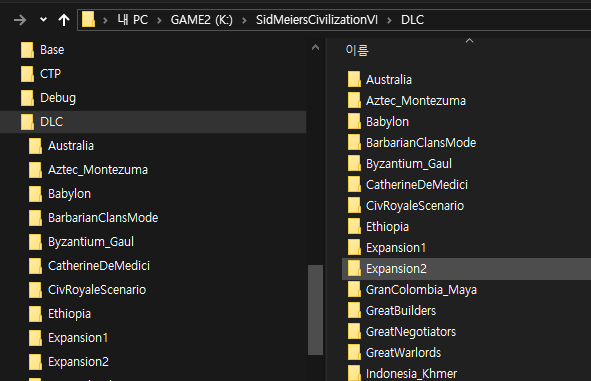The height and width of the screenshot is (381, 591).
Task: Select DLC folder in navigation tree
Action: [x=153, y=122]
